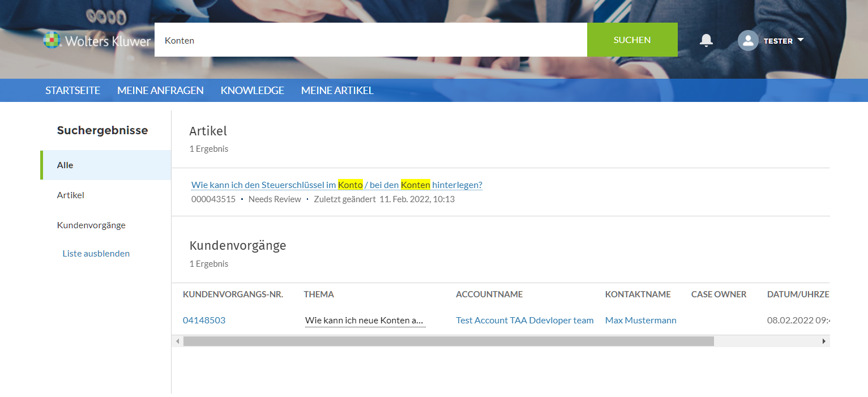Navigate to the KNOWLEDGE tab
The width and height of the screenshot is (868, 397).
tap(252, 91)
